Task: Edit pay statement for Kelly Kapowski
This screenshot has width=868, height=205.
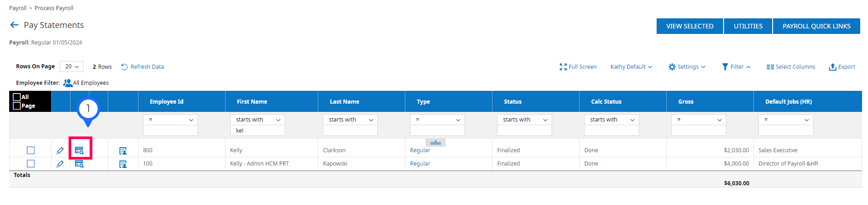Action: [x=60, y=164]
